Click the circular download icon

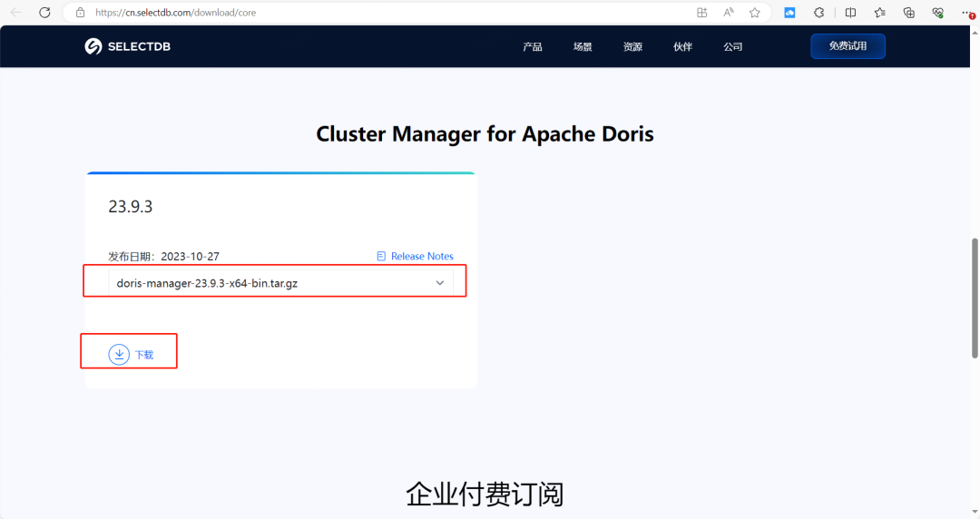point(119,355)
